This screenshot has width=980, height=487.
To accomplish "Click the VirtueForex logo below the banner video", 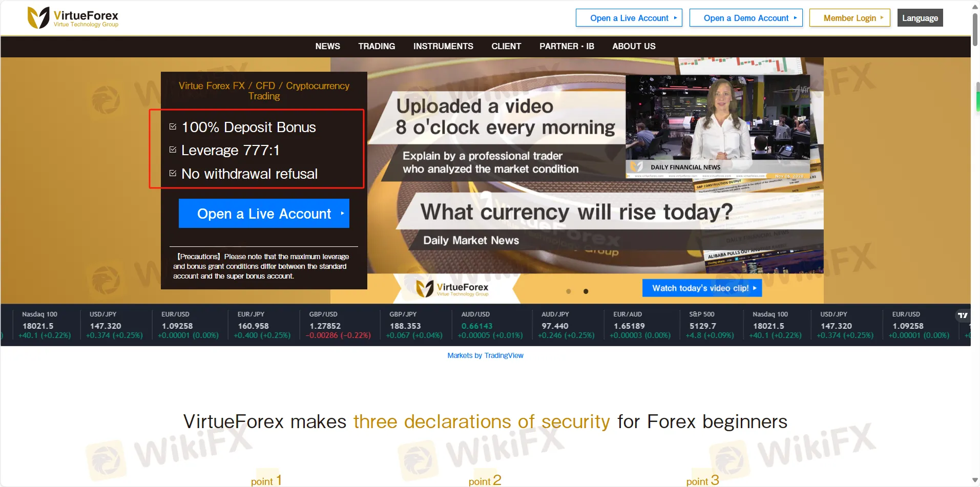I will coord(452,289).
